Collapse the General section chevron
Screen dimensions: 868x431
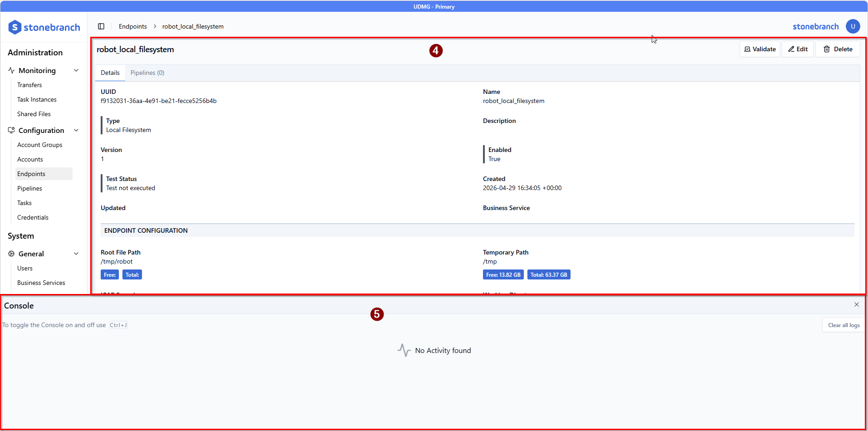point(76,254)
